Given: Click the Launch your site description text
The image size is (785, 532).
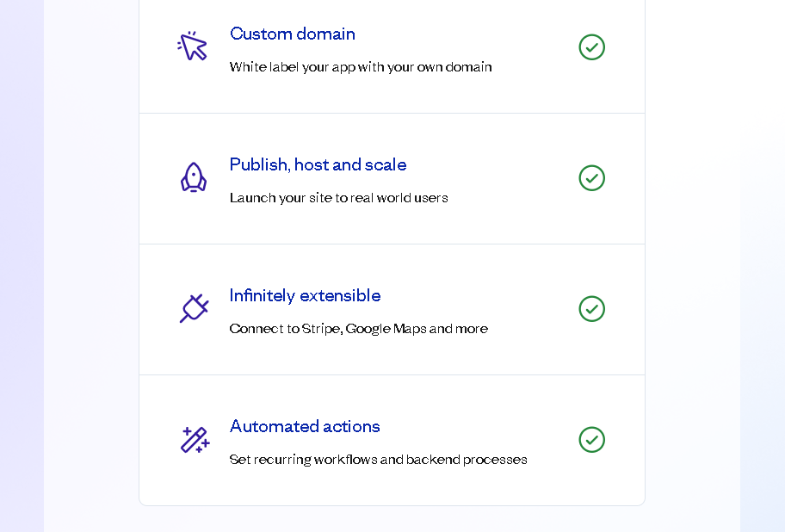Looking at the screenshot, I should 338,198.
